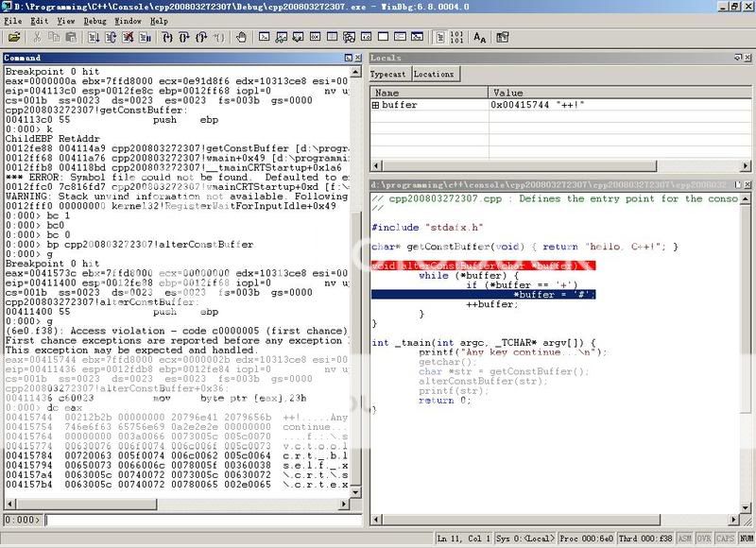This screenshot has width=756, height=548.
Task: Click the Step Into braces icon
Action: tap(167, 37)
